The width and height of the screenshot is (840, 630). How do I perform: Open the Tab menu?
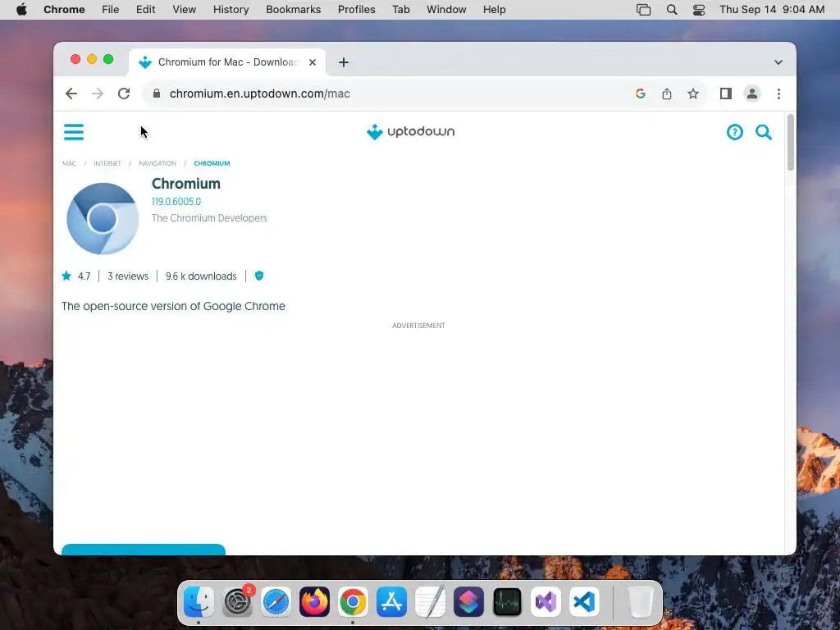400,10
